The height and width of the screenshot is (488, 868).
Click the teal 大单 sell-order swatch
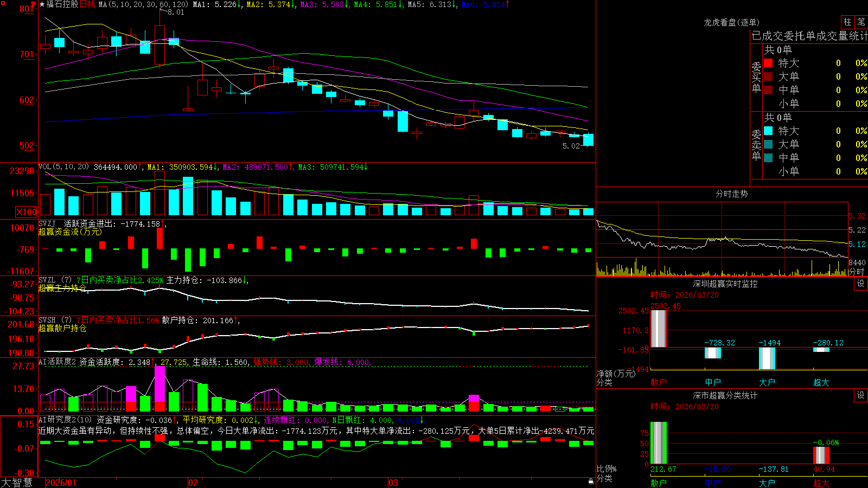click(x=768, y=144)
